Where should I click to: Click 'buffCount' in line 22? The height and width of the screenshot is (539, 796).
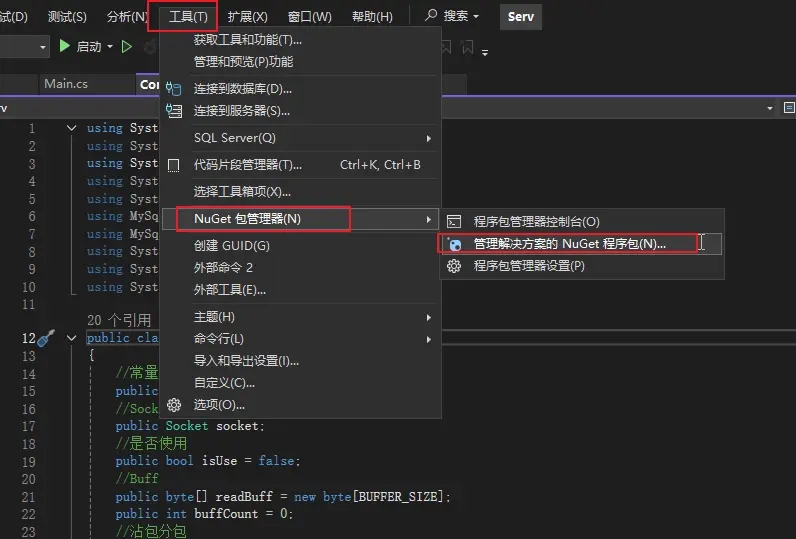[x=226, y=514]
